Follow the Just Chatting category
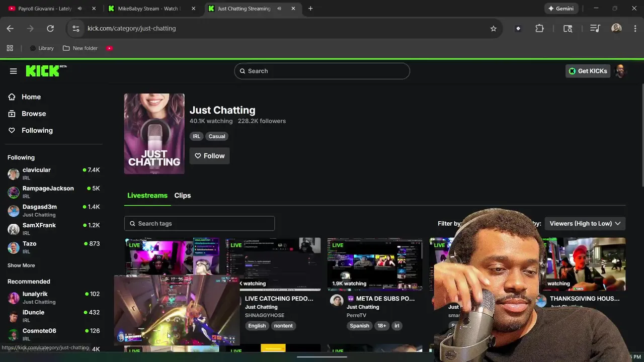Viewport: 644px width, 362px height. click(x=209, y=156)
